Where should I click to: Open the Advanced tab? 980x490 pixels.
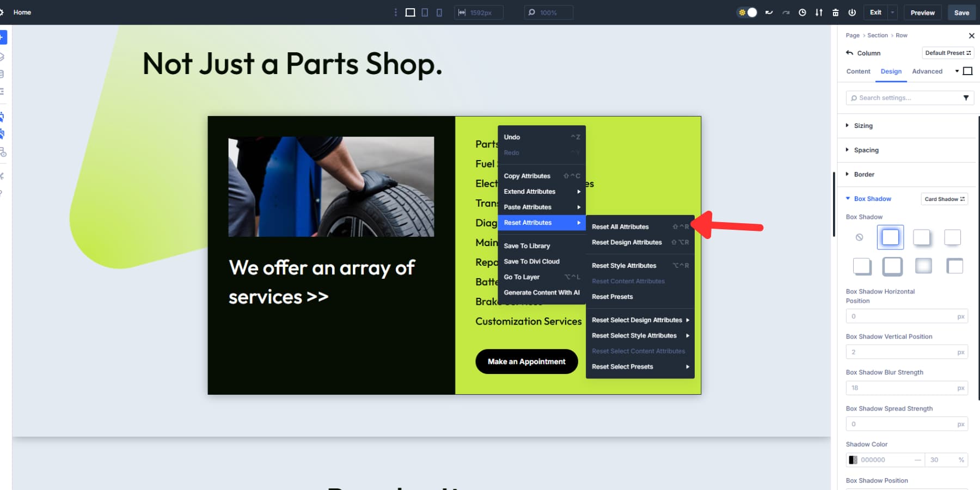tap(927, 71)
